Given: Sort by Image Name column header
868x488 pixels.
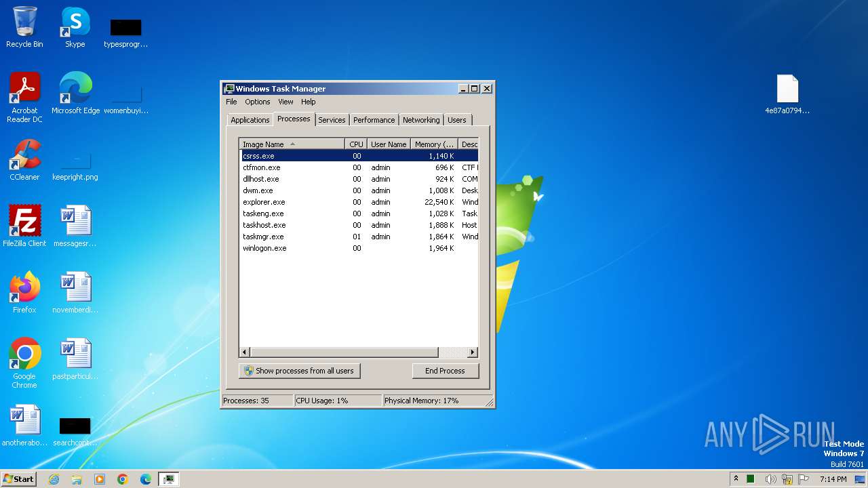Looking at the screenshot, I should tap(292, 144).
